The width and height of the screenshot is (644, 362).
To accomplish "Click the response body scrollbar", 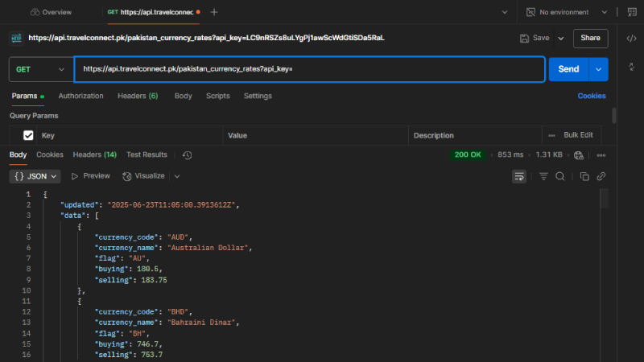I will coord(605,199).
